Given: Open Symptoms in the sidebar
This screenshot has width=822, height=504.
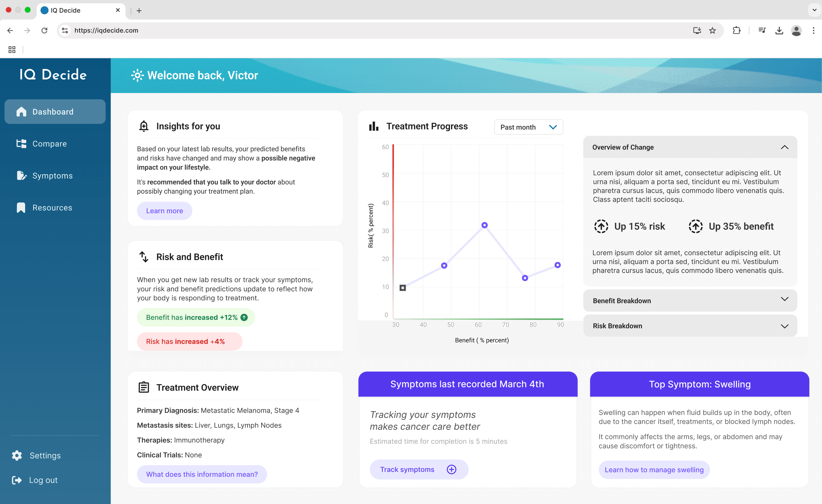Looking at the screenshot, I should click(52, 176).
